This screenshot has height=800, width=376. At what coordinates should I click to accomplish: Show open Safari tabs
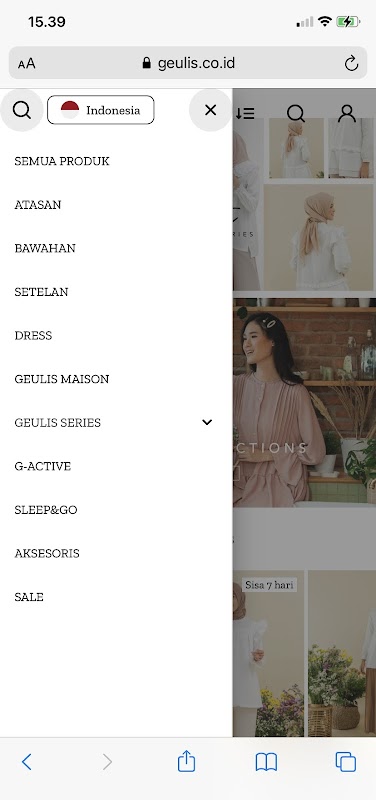[x=345, y=762]
